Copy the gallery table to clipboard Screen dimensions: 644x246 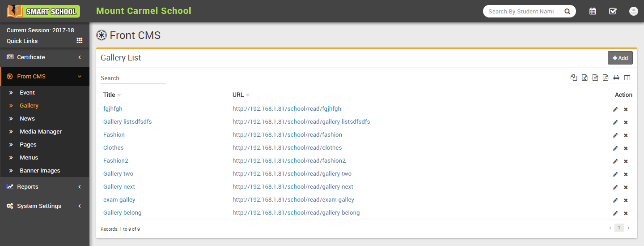tap(574, 78)
